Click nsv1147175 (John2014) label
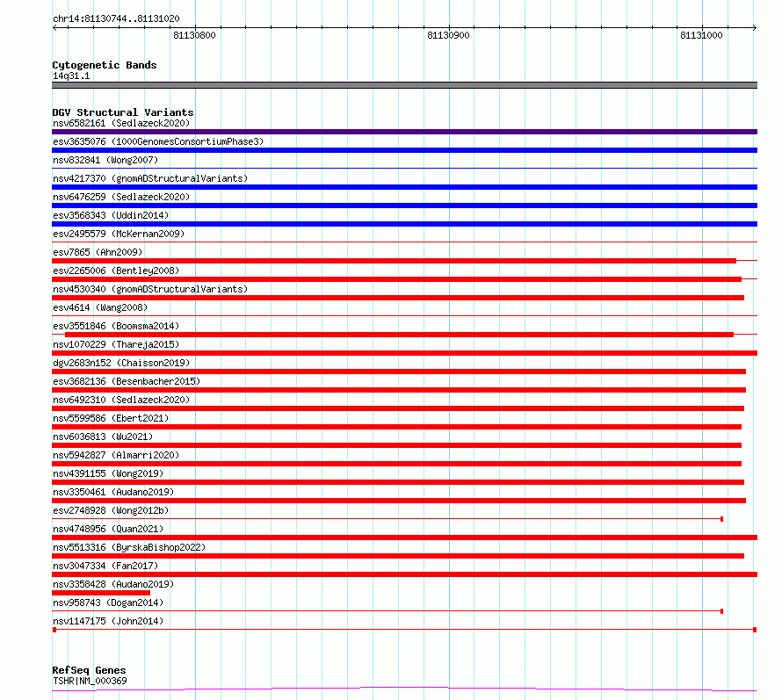The image size is (782, 700). click(108, 621)
